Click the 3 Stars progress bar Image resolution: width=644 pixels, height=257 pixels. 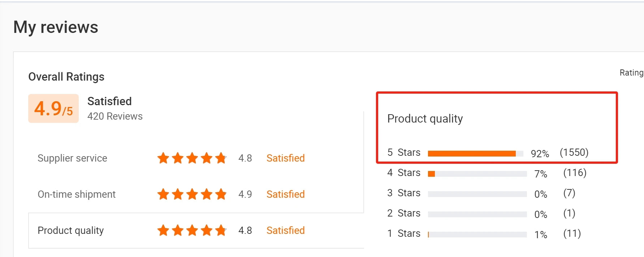[x=477, y=194]
